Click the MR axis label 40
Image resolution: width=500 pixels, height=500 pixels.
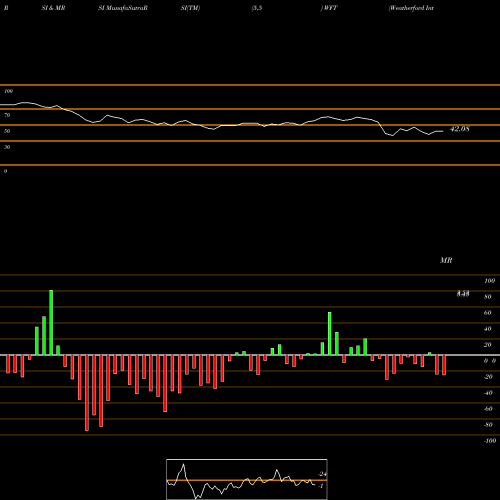click(x=488, y=329)
